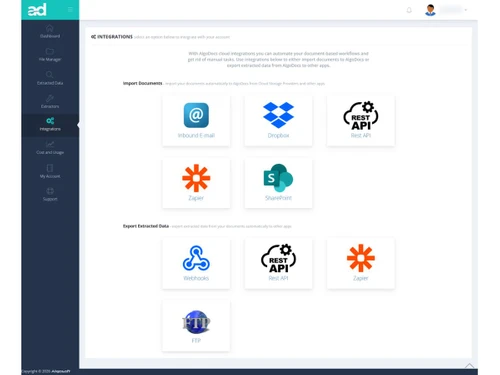This screenshot has width=500, height=375.
Task: Open the notifications bell
Action: point(409,10)
